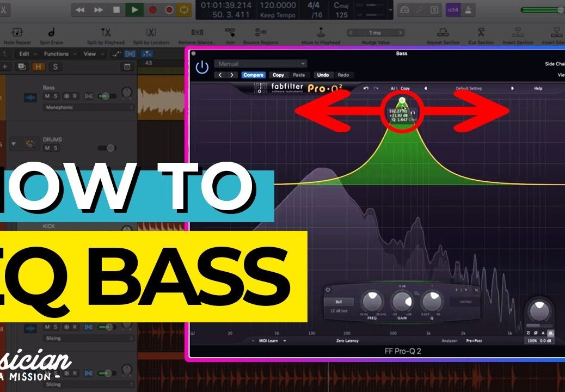
Task: Record-enable the Bass track with R
Action: pyautogui.click(x=75, y=96)
